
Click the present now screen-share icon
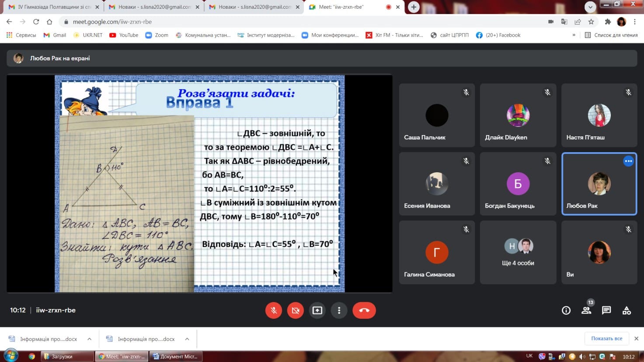pyautogui.click(x=317, y=310)
